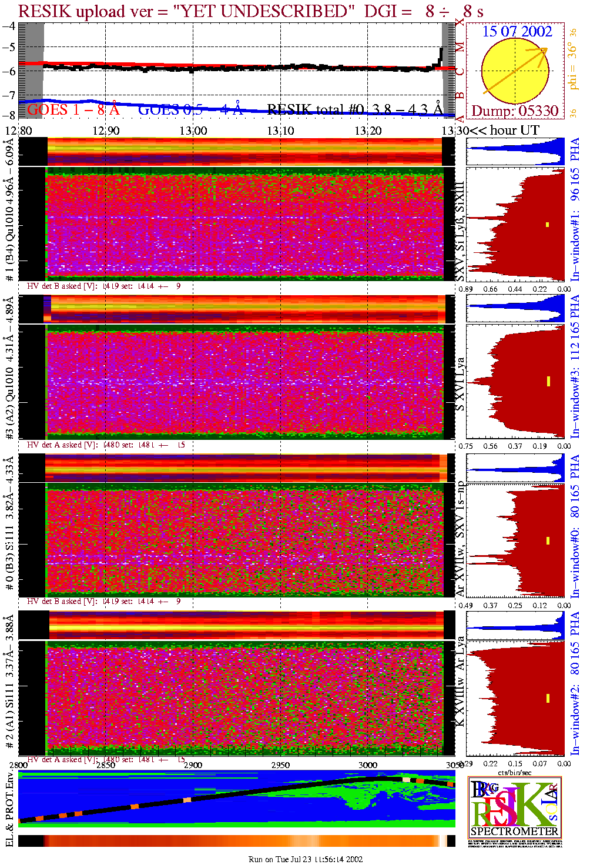The height and width of the screenshot is (868, 590).
Task: Click the blue PHA histogram for channel #1
Action: (x=515, y=152)
